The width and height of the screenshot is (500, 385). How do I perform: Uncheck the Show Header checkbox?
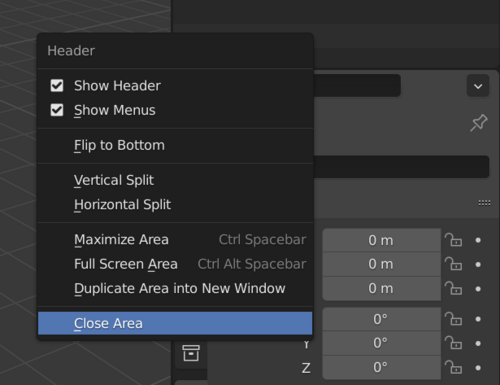point(57,86)
